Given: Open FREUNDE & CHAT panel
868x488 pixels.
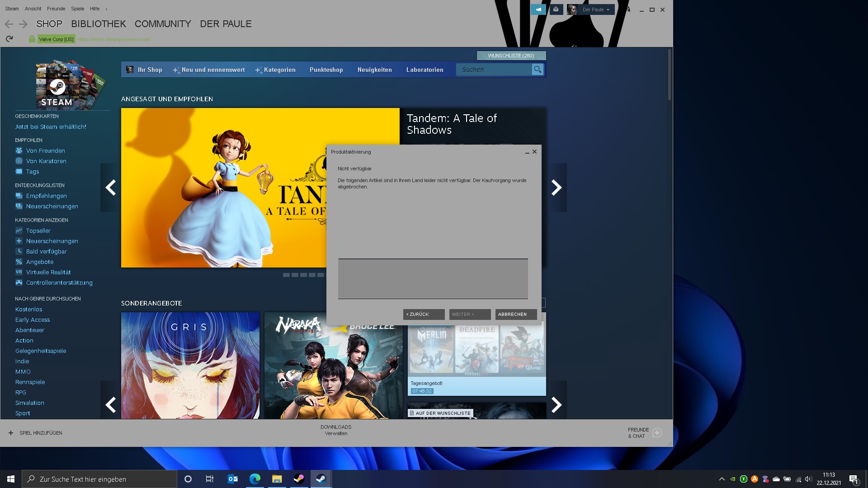Looking at the screenshot, I should [644, 433].
